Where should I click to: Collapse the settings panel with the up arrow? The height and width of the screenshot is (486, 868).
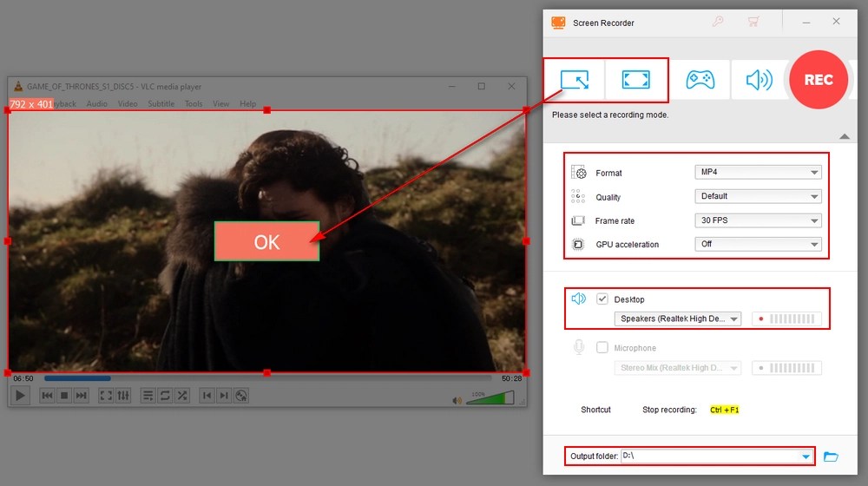click(x=845, y=136)
